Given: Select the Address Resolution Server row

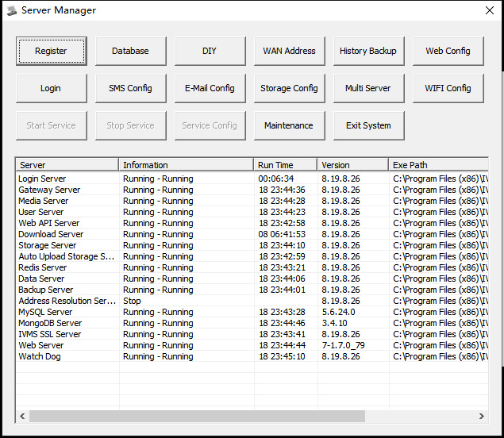Looking at the screenshot, I should 252,301.
